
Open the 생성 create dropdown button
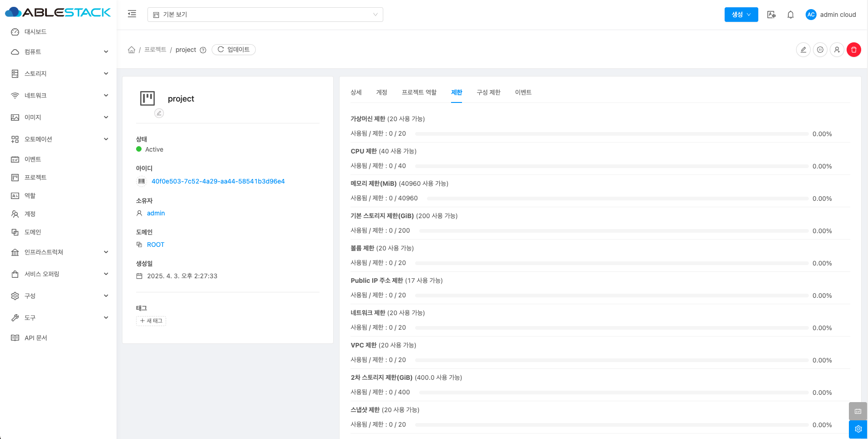point(741,15)
